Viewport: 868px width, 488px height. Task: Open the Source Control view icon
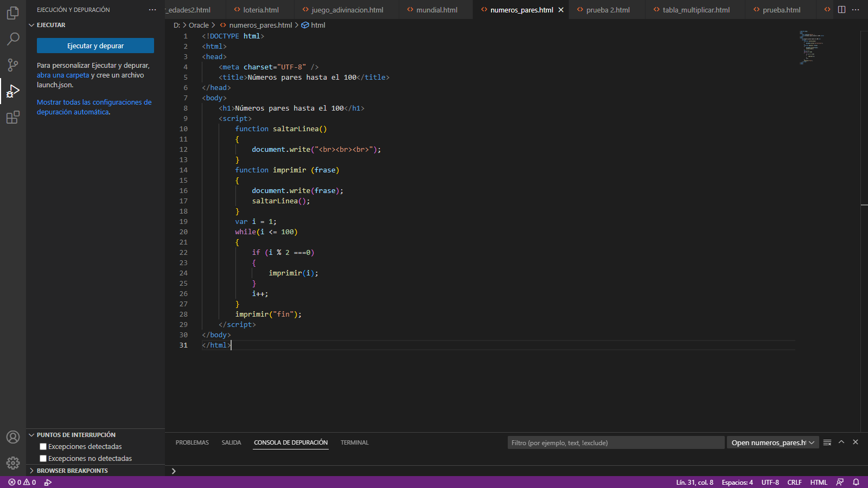13,65
